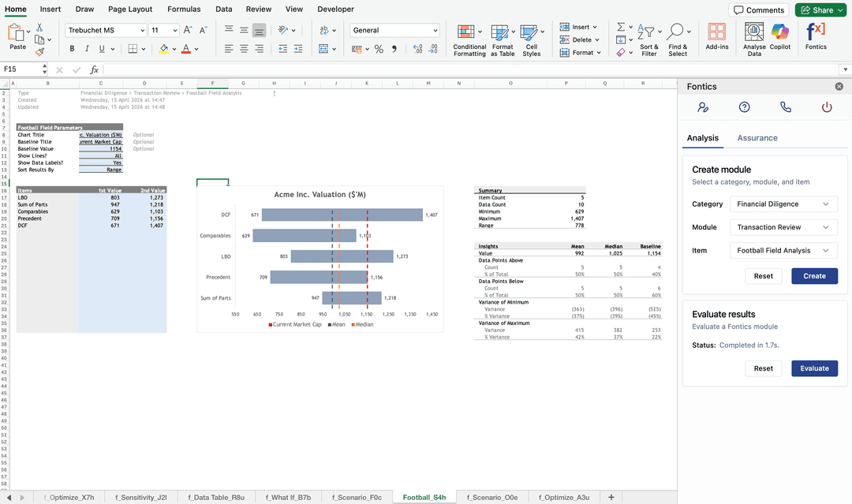Open Add-ins icon
This screenshot has width=852, height=504.
tap(716, 37)
